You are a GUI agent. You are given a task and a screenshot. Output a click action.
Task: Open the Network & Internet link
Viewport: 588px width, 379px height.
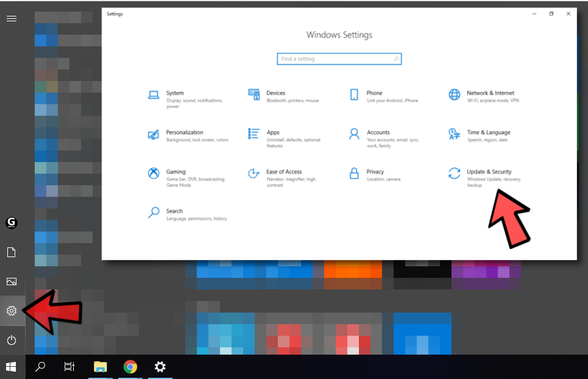[x=491, y=93]
